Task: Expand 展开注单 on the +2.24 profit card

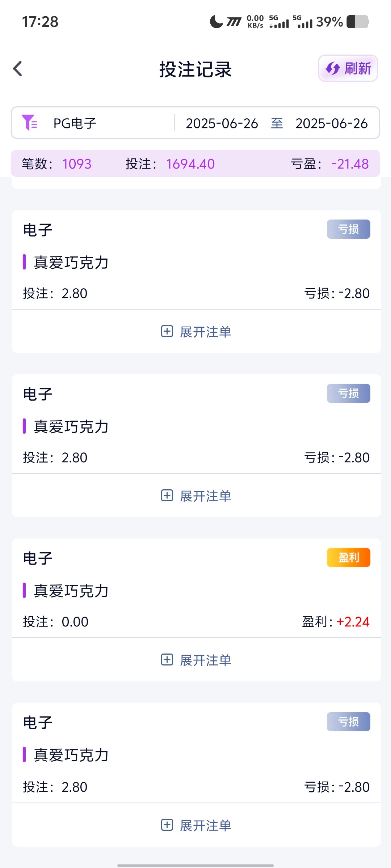Action: click(205, 660)
